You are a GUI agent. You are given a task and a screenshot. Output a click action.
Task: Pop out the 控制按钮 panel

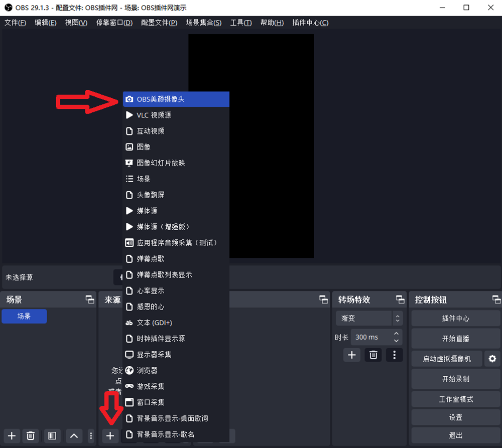pos(494,300)
